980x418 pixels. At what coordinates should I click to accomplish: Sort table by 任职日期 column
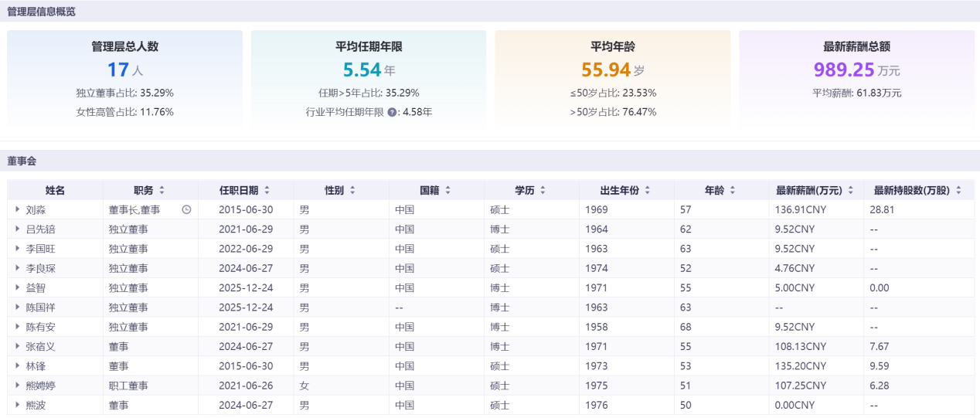click(x=267, y=190)
